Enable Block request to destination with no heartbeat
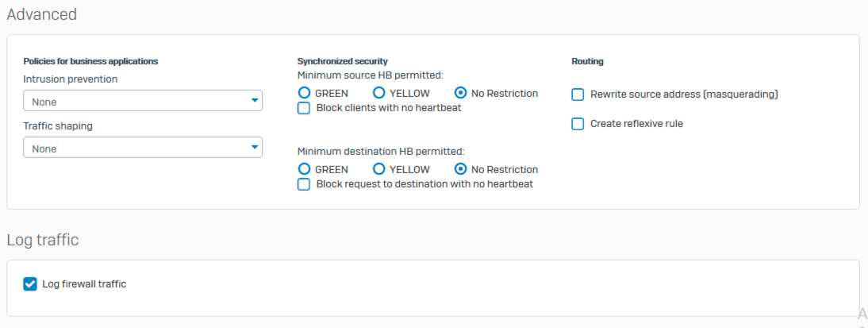The height and width of the screenshot is (328, 868). pyautogui.click(x=304, y=184)
